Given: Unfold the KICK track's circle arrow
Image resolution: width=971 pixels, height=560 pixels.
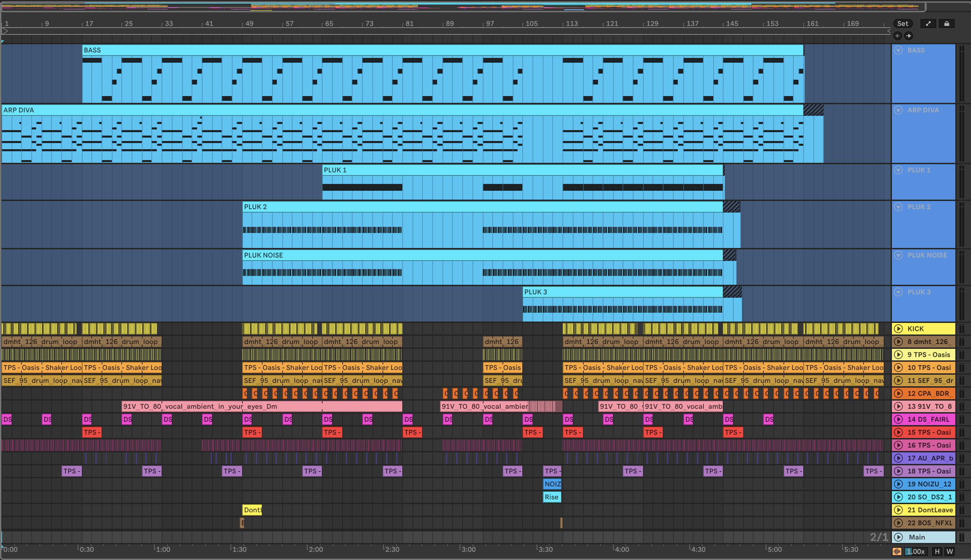Looking at the screenshot, I should [x=898, y=328].
